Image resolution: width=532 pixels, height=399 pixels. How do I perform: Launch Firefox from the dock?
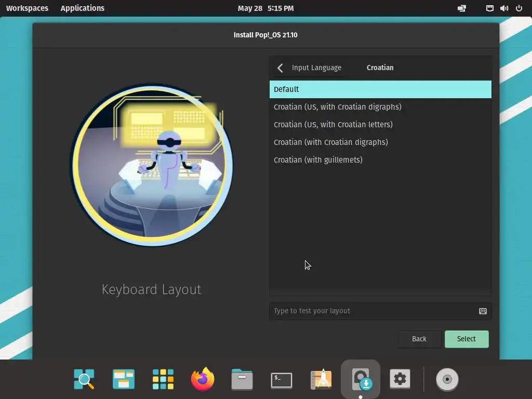[x=203, y=379]
